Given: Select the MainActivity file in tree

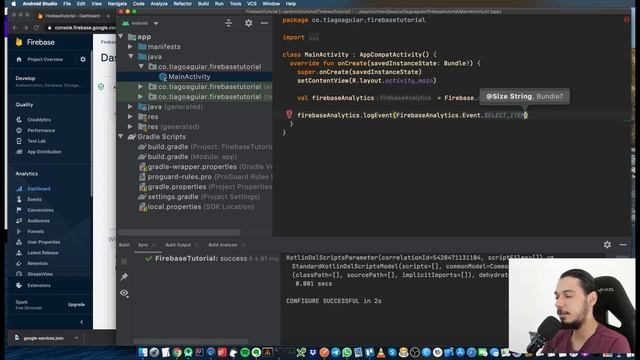Looking at the screenshot, I should pos(189,77).
